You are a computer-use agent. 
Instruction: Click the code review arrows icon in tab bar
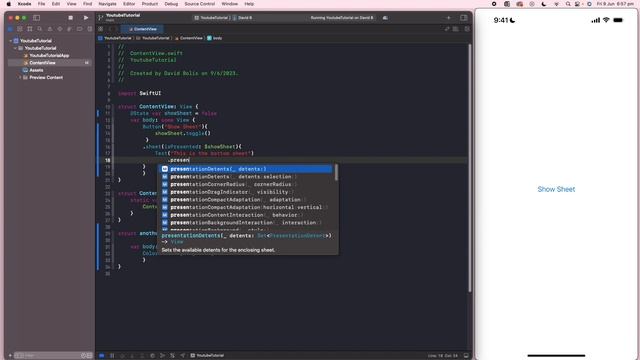click(447, 29)
